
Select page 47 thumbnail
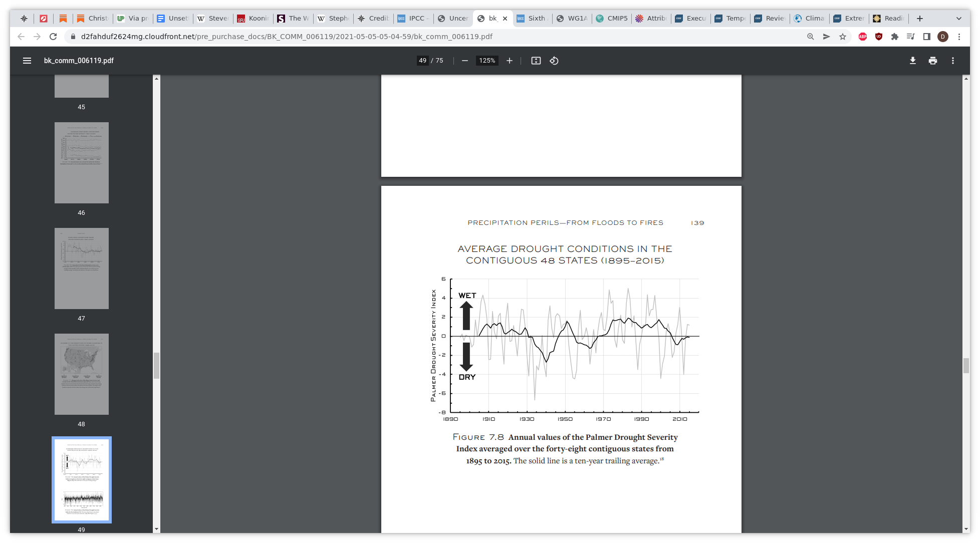pos(82,268)
